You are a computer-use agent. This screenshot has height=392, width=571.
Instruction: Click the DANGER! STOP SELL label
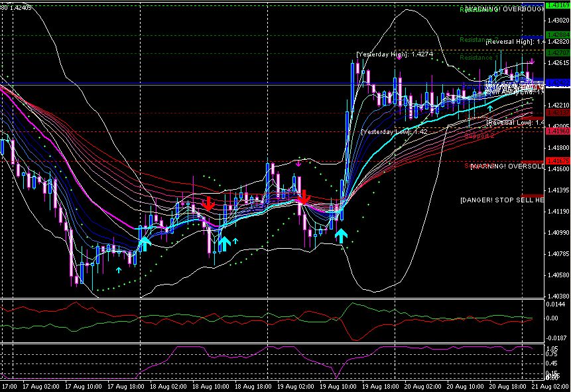[502, 200]
